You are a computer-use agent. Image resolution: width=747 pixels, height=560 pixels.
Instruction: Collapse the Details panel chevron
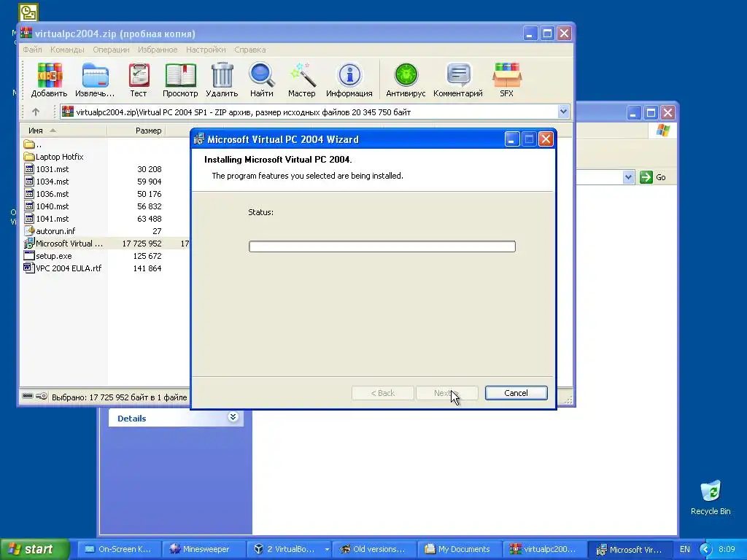click(x=233, y=417)
